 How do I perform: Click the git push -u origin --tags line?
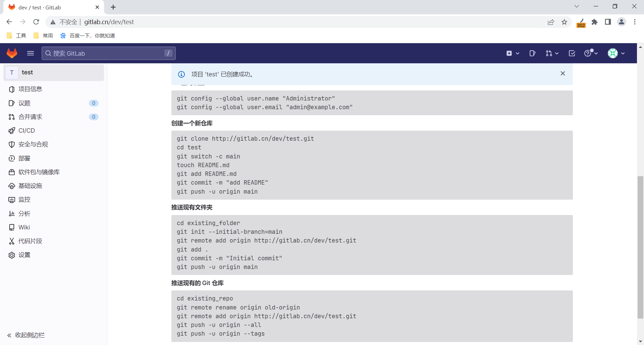point(221,334)
